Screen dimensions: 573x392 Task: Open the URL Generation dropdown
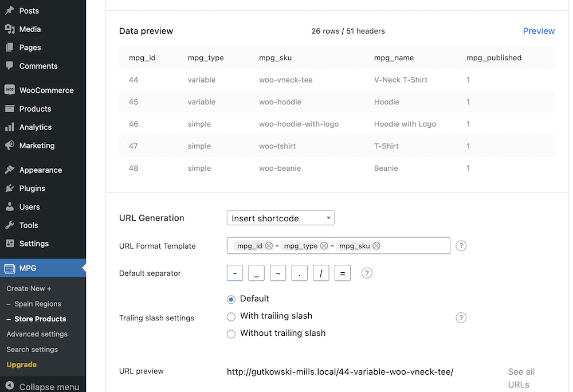280,218
